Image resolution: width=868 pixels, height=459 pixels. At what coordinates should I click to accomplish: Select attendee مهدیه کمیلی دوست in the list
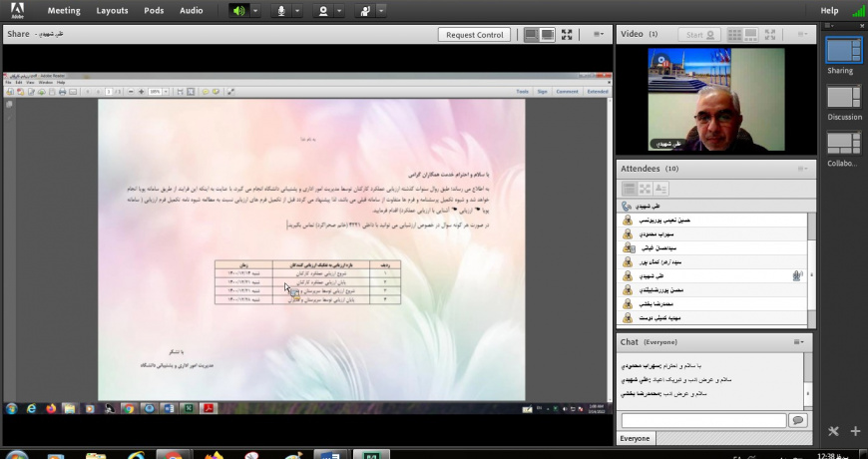tap(712, 318)
